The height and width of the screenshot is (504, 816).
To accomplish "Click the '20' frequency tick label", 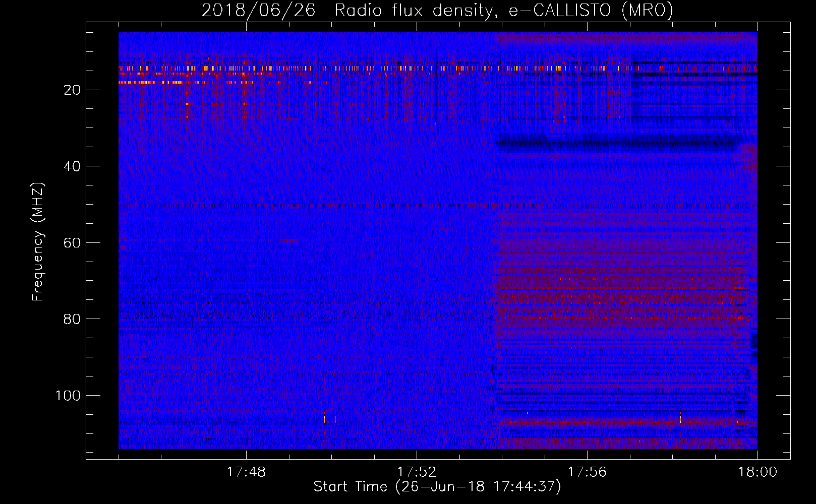I will click(73, 90).
